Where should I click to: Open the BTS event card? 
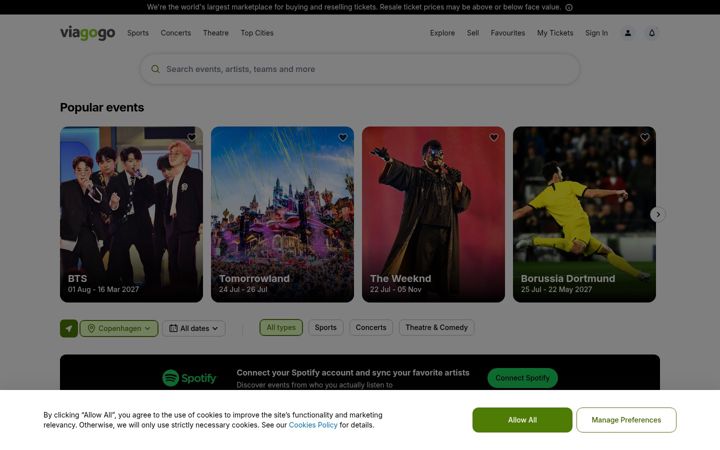pyautogui.click(x=131, y=214)
